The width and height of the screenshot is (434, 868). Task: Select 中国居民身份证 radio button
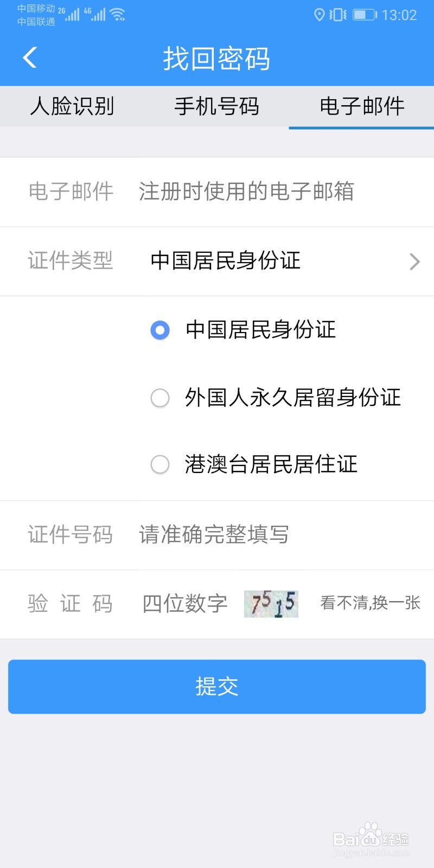pyautogui.click(x=160, y=330)
